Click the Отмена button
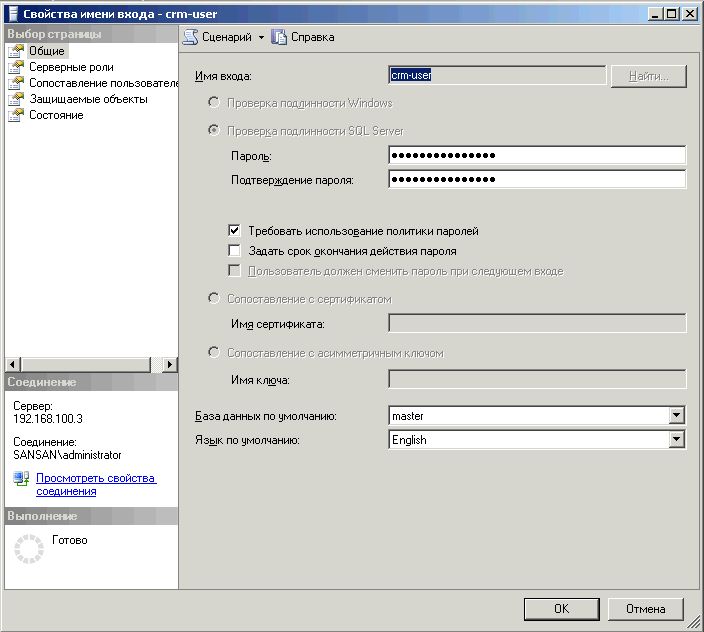 click(646, 609)
